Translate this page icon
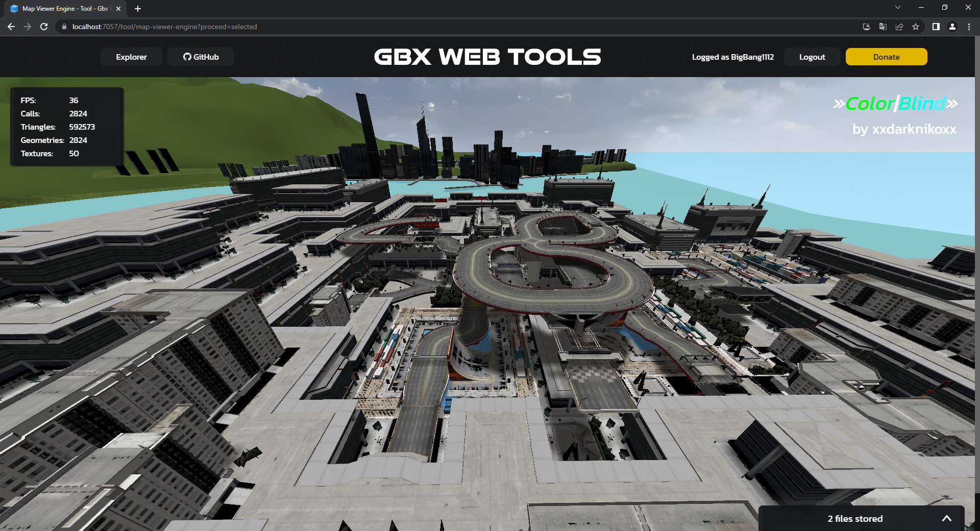 [883, 27]
